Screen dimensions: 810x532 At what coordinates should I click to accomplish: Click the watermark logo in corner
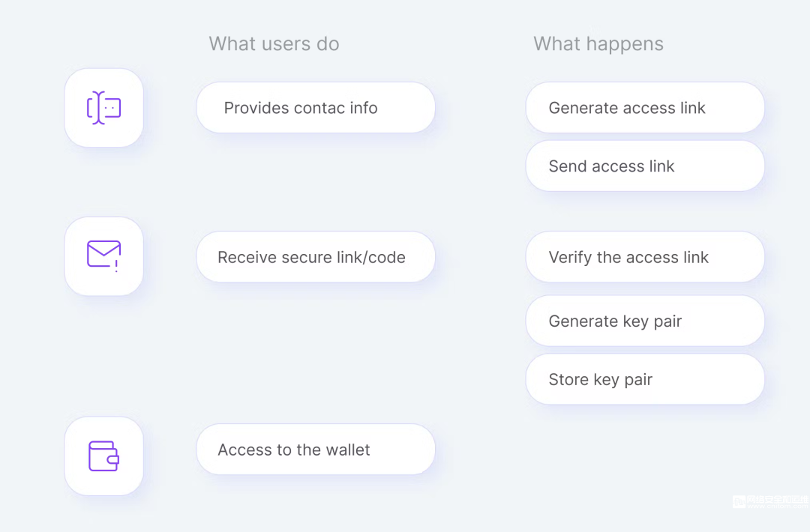pyautogui.click(x=770, y=501)
